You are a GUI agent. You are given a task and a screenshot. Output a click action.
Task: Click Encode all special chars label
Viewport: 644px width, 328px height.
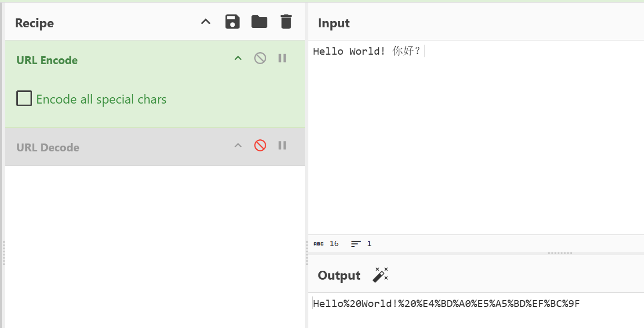[102, 99]
